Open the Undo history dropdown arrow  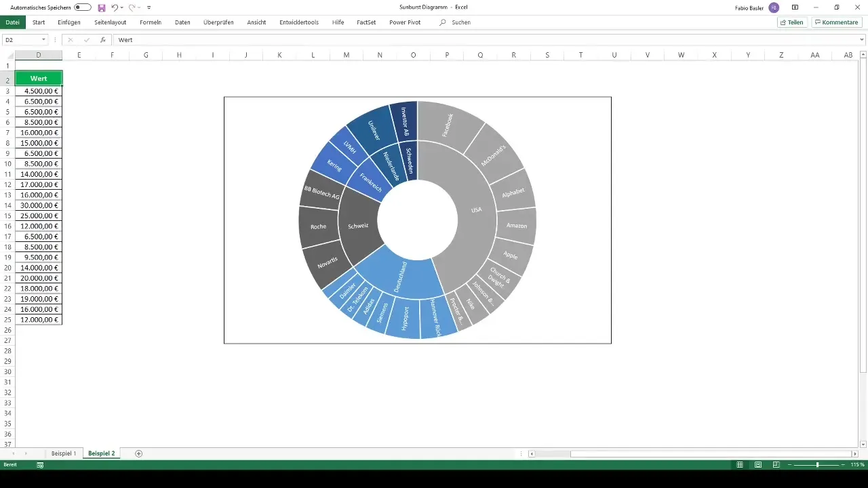pyautogui.click(x=122, y=7)
